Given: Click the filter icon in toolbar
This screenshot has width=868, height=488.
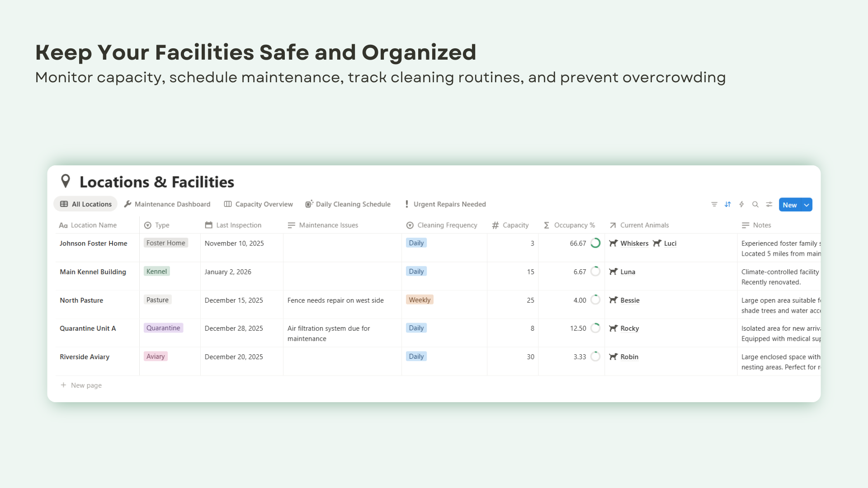Looking at the screenshot, I should [714, 204].
